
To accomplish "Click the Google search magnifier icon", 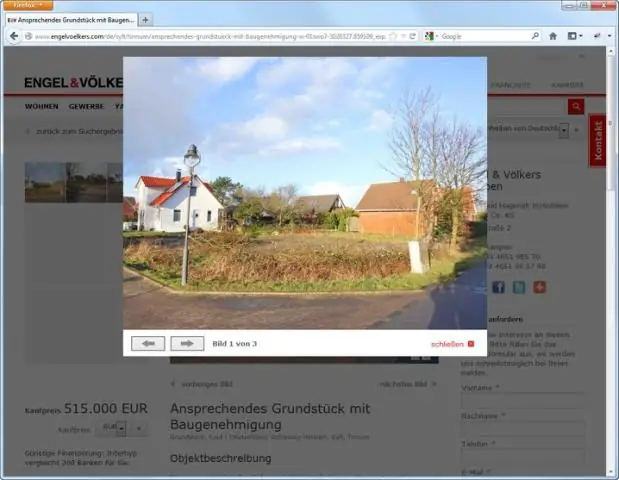I will (x=535, y=36).
